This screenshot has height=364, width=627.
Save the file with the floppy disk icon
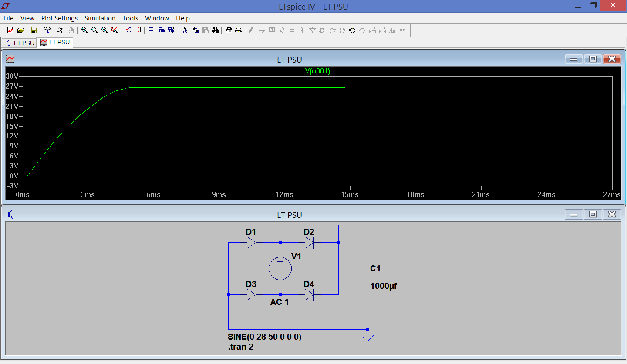34,30
